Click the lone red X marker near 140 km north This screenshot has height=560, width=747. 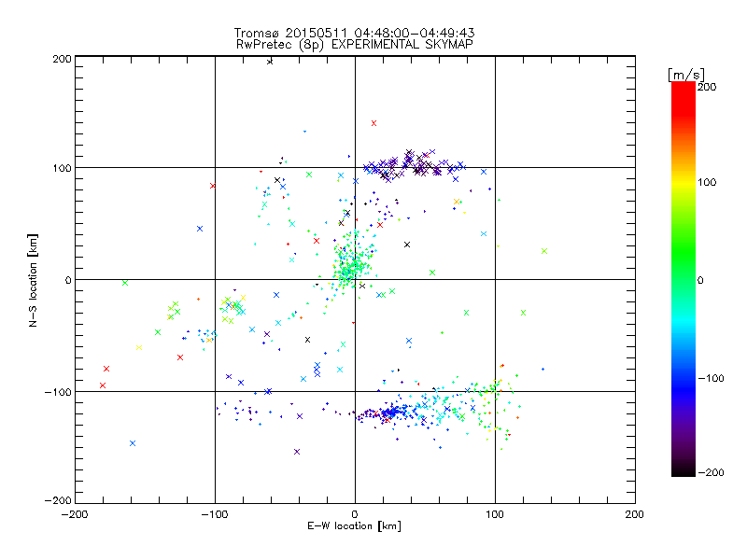(374, 123)
